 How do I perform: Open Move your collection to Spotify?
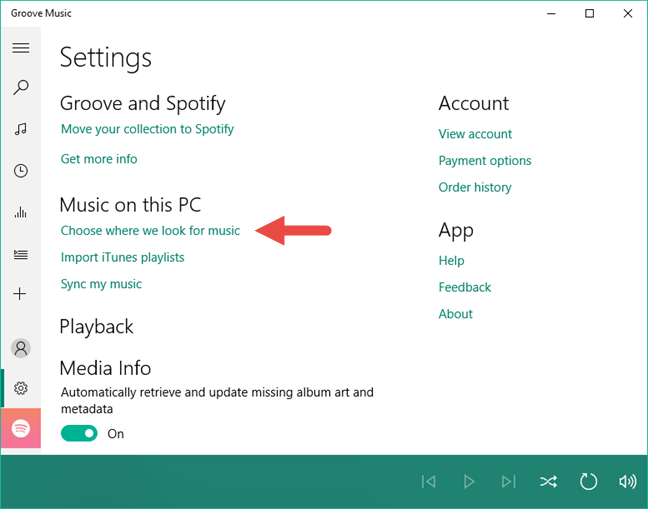click(x=147, y=129)
